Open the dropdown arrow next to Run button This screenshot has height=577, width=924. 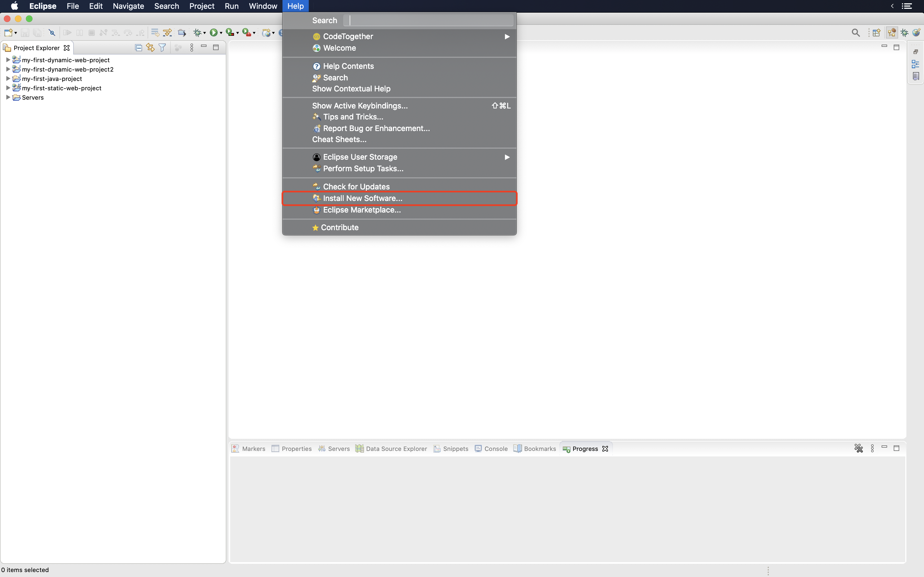221,33
